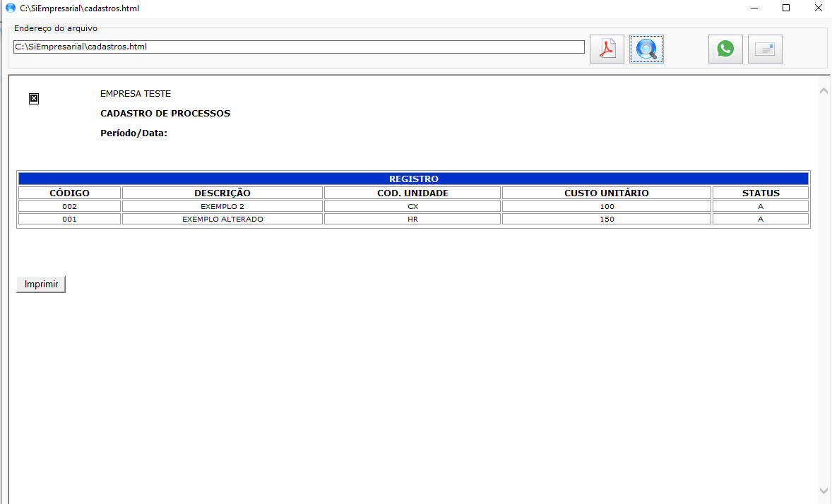The image size is (832, 504).
Task: Maximize the cadastros.html window
Action: pos(786,8)
